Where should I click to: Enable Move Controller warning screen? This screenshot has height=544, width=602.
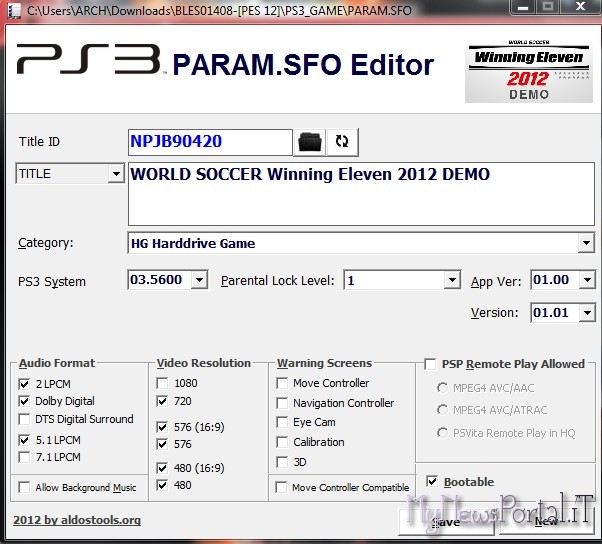282,383
